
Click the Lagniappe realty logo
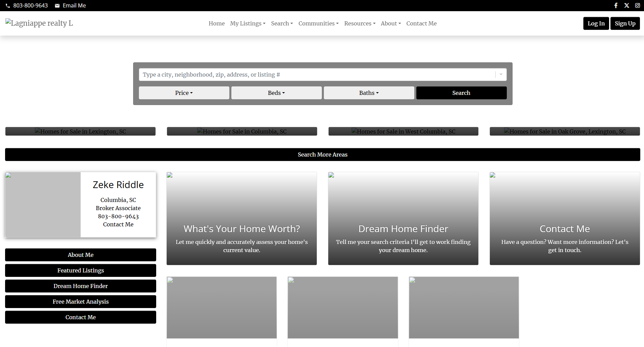click(39, 23)
